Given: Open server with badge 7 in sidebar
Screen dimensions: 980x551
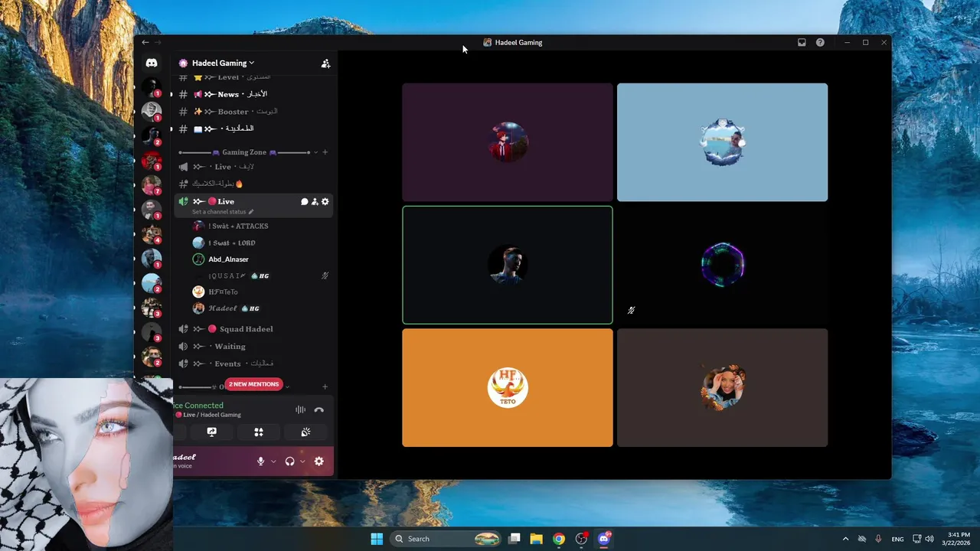Looking at the screenshot, I should (x=152, y=186).
